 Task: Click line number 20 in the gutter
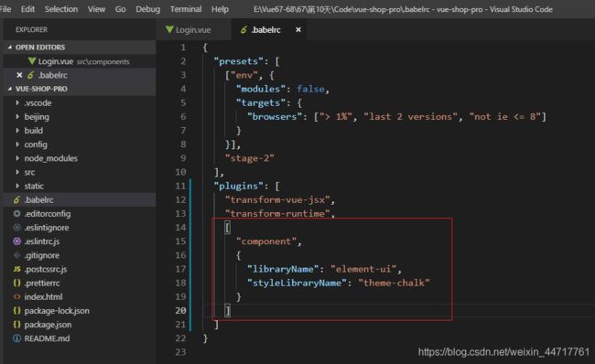(180, 311)
